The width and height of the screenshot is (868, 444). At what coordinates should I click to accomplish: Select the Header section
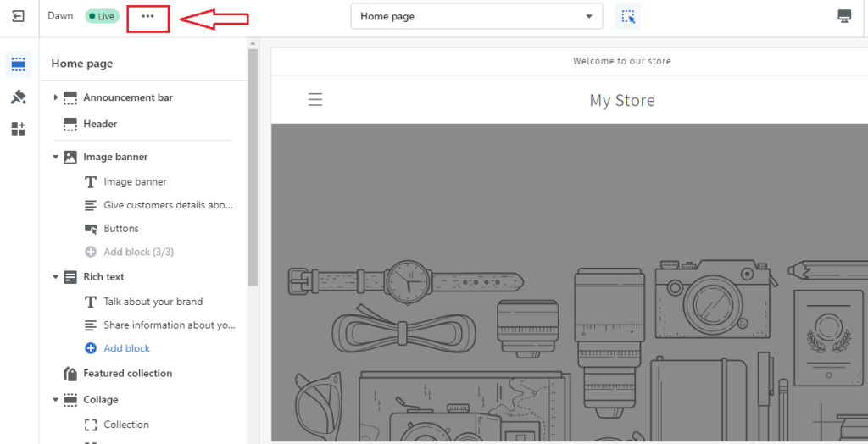[100, 124]
